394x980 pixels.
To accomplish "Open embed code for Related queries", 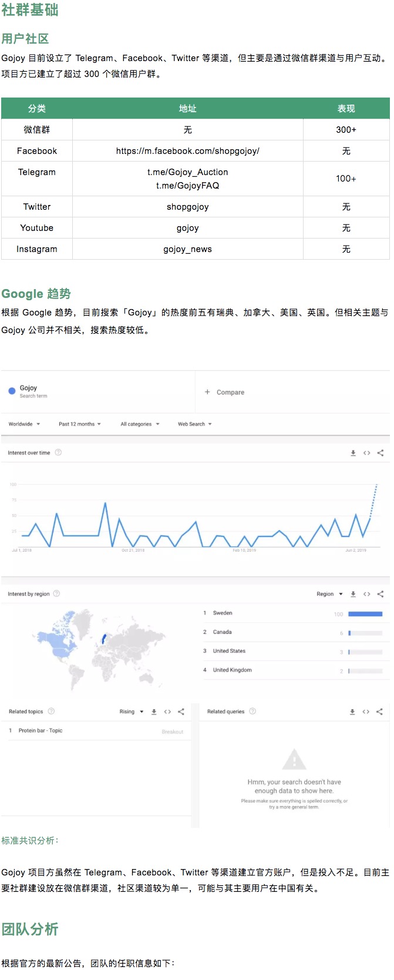I will tap(366, 711).
